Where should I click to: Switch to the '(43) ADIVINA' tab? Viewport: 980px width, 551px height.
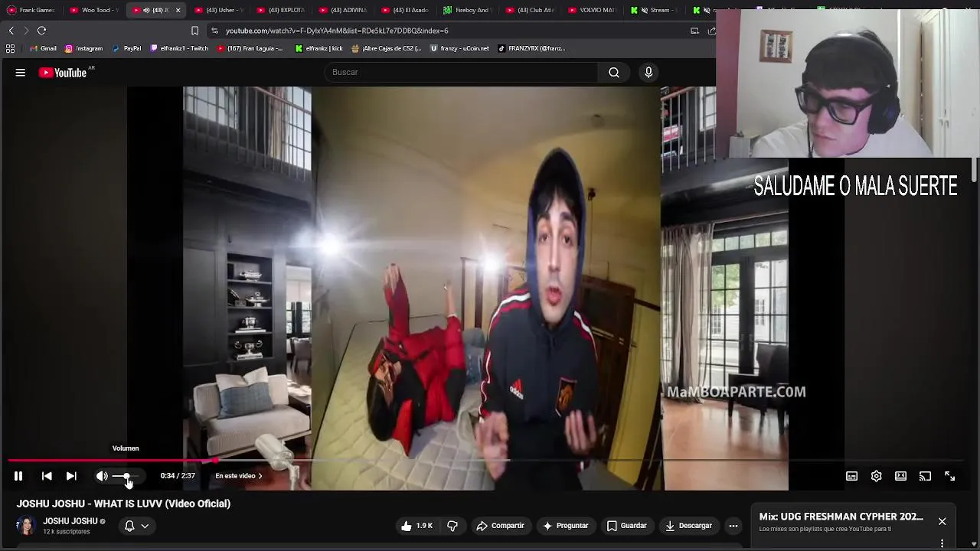345,10
